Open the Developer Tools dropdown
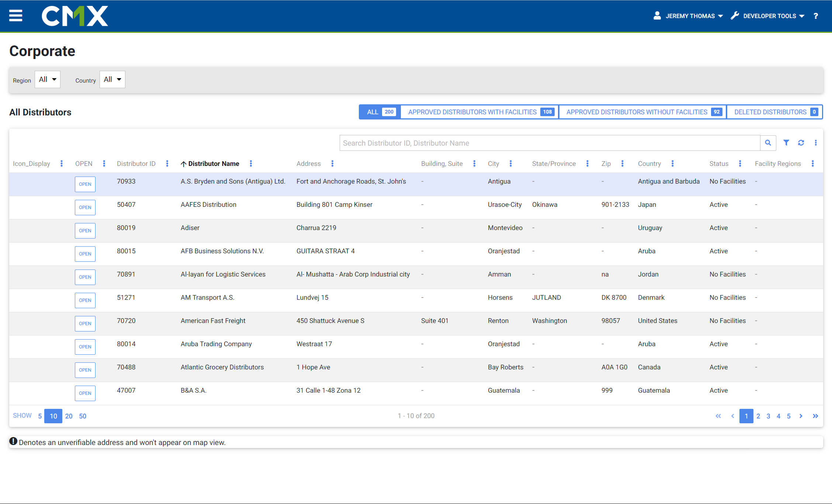 click(x=768, y=16)
